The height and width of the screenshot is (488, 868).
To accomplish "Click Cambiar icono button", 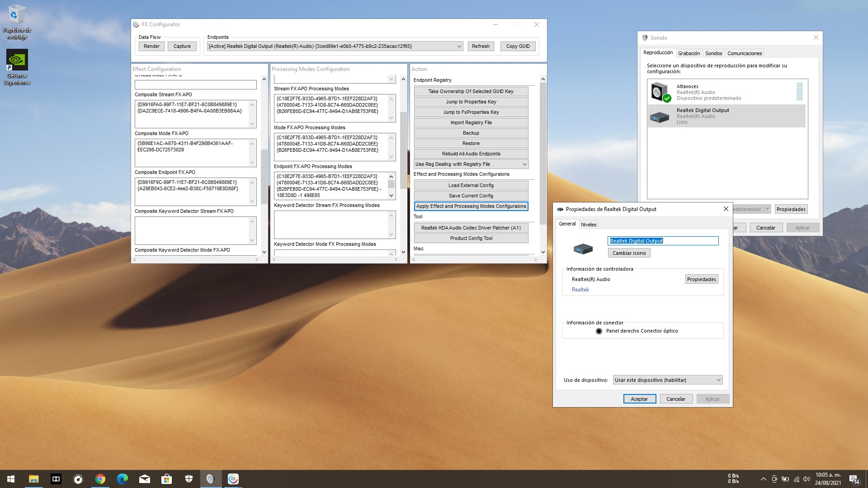I will pyautogui.click(x=629, y=253).
